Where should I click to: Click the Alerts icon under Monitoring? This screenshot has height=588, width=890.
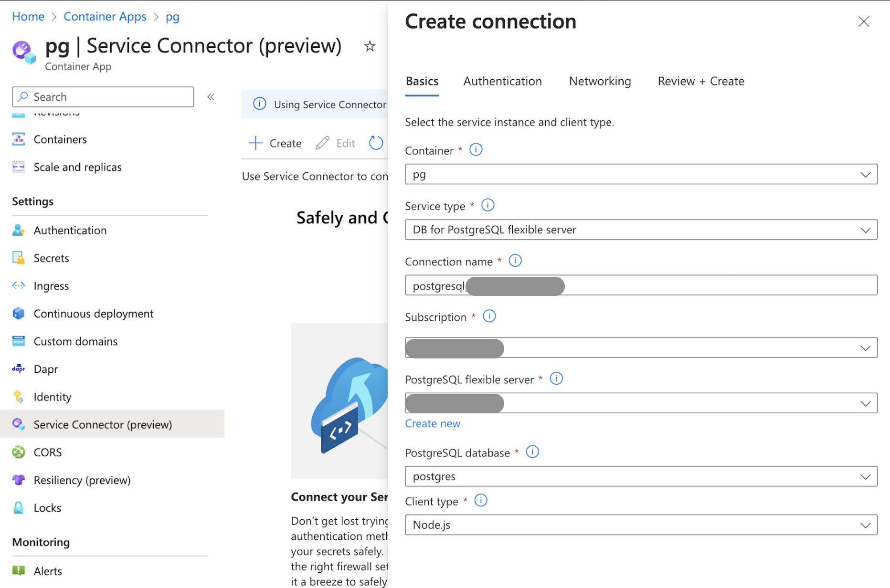tap(19, 570)
